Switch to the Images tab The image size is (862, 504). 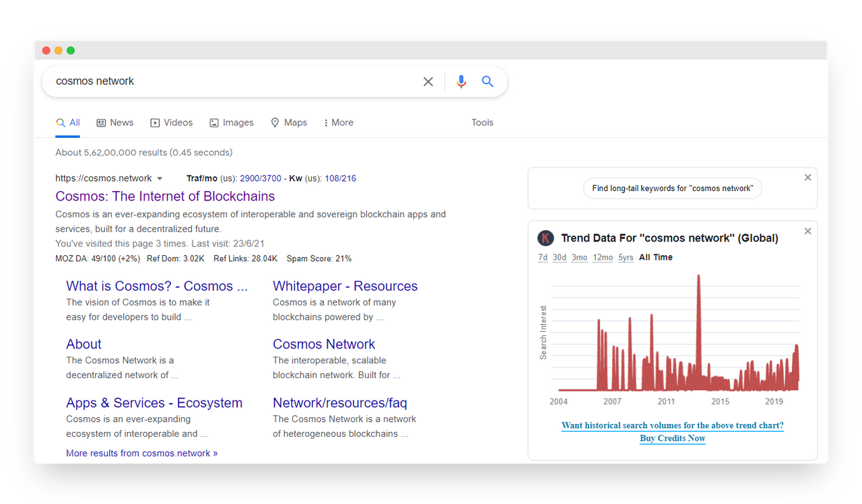pos(232,122)
